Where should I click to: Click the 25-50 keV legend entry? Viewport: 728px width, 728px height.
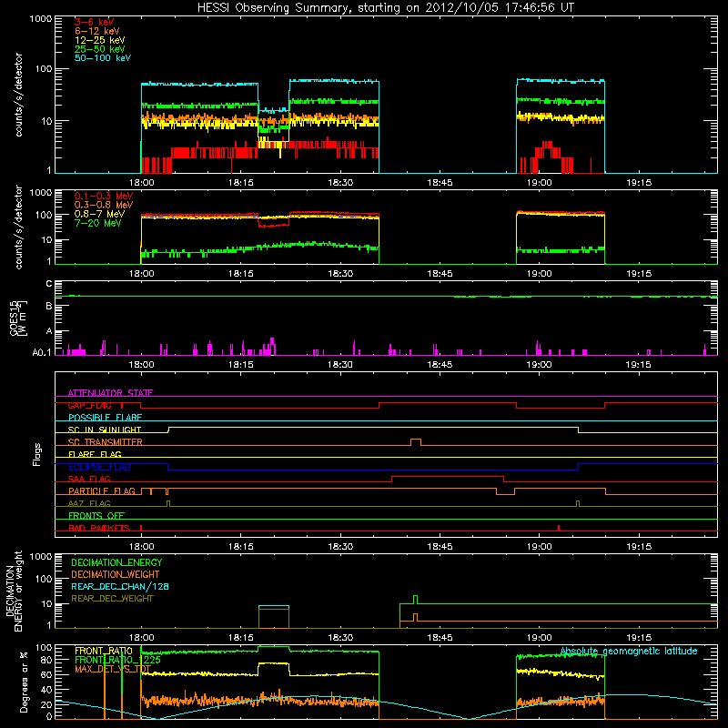click(99, 49)
